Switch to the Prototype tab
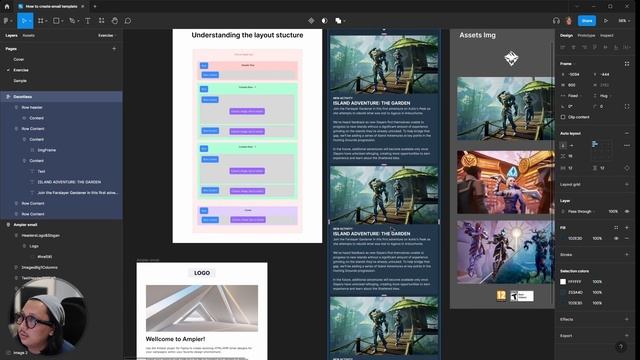This screenshot has width=640, height=360. tap(586, 36)
